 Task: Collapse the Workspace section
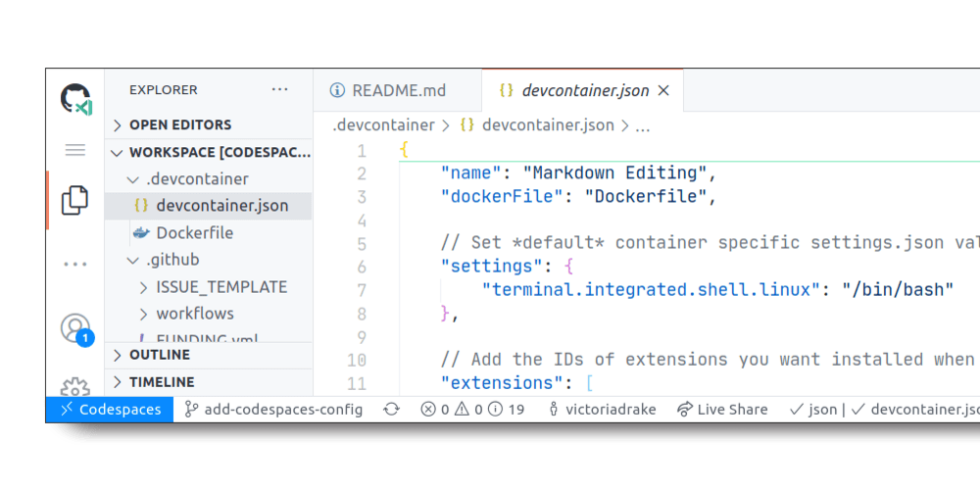pos(209,153)
